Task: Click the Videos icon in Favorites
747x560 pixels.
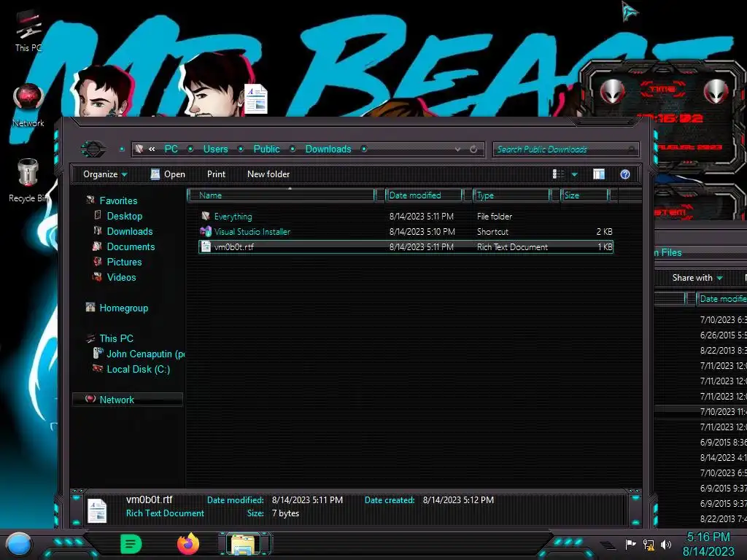Action: (x=98, y=276)
